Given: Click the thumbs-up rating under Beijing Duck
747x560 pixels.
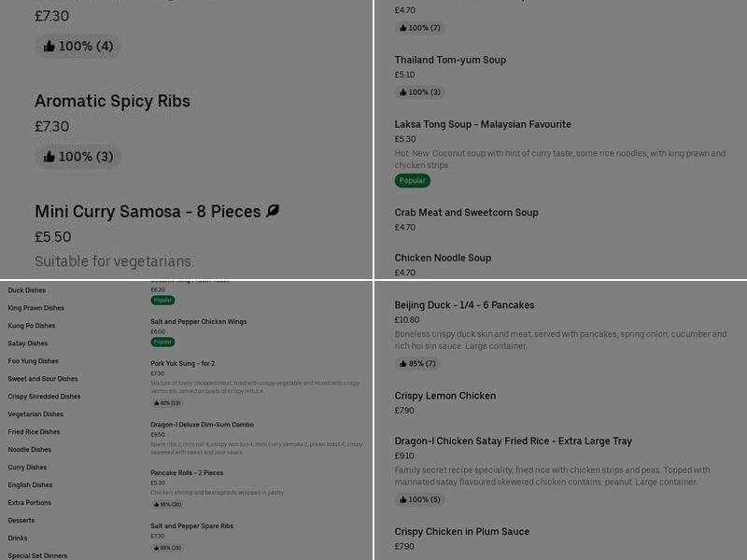Looking at the screenshot, I should tap(419, 364).
